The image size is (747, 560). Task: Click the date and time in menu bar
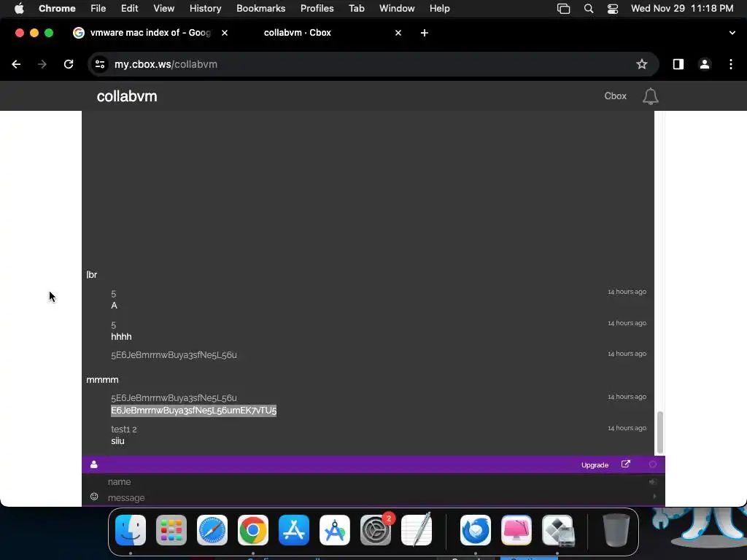pos(682,8)
